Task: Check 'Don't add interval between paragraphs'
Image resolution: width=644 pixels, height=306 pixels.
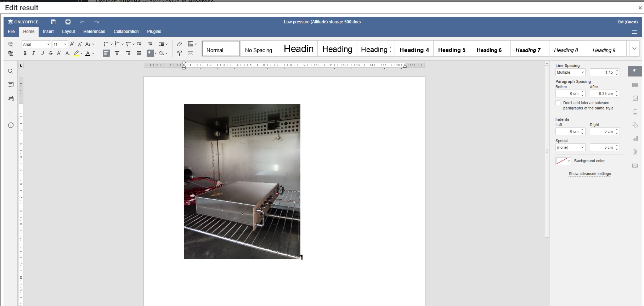Action: pyautogui.click(x=558, y=103)
